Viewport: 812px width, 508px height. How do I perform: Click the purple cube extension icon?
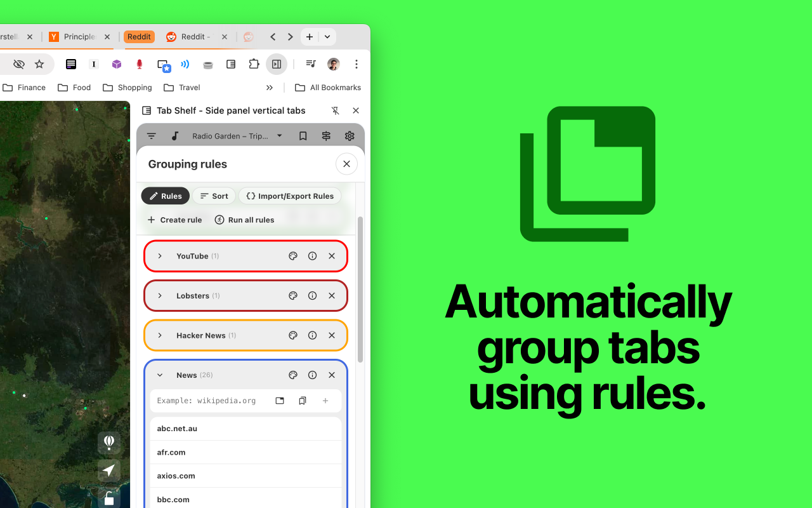117,64
